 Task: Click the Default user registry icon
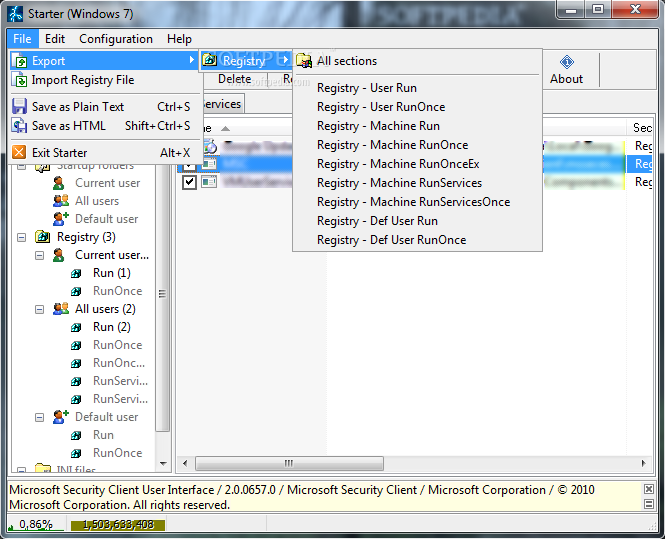61,417
